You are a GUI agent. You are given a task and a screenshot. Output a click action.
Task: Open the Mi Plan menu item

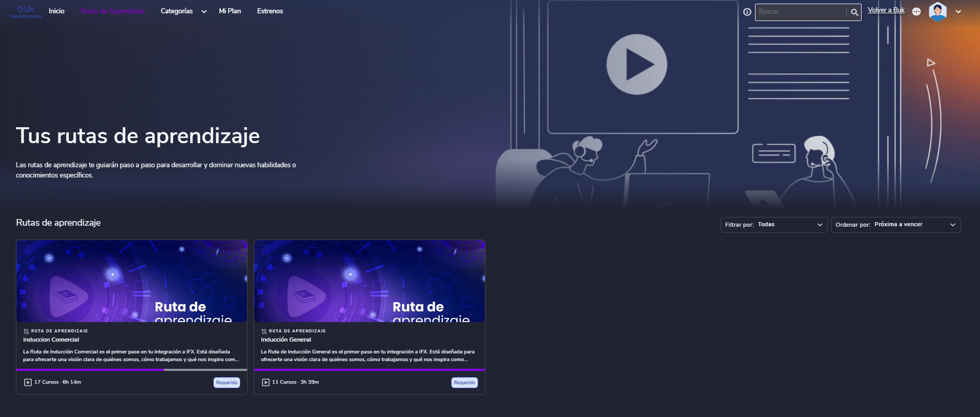tap(230, 11)
